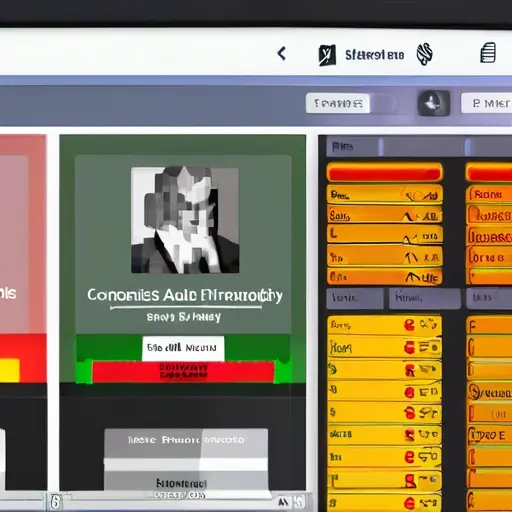This screenshot has height=512, width=512.
Task: Click the red bar at top of orange list
Action: click(385, 173)
